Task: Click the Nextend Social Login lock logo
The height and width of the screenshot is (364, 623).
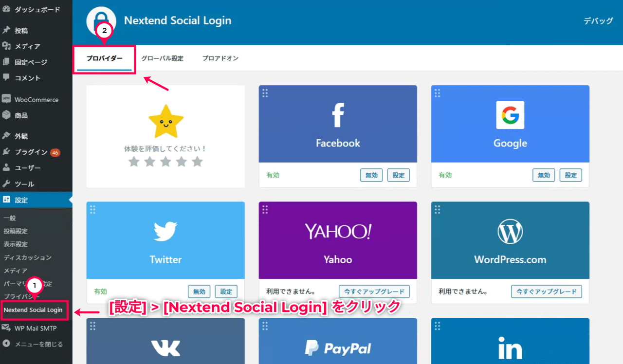Action: [x=101, y=22]
